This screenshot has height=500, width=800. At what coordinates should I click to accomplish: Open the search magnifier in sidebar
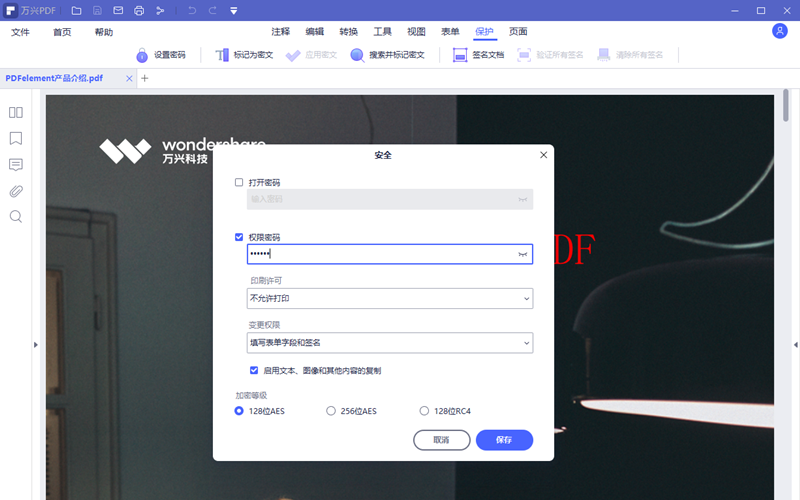tap(16, 217)
